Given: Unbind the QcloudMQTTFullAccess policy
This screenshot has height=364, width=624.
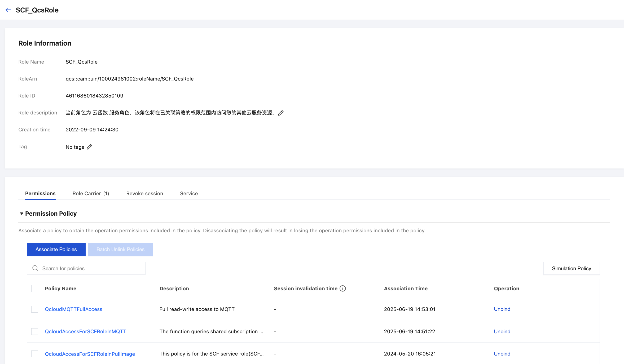Looking at the screenshot, I should [x=502, y=309].
